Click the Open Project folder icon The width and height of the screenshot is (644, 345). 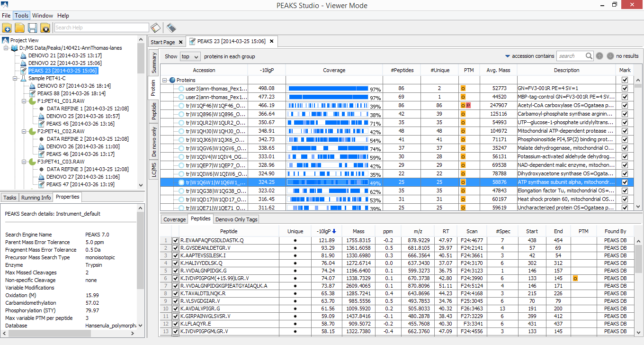[x=19, y=27]
